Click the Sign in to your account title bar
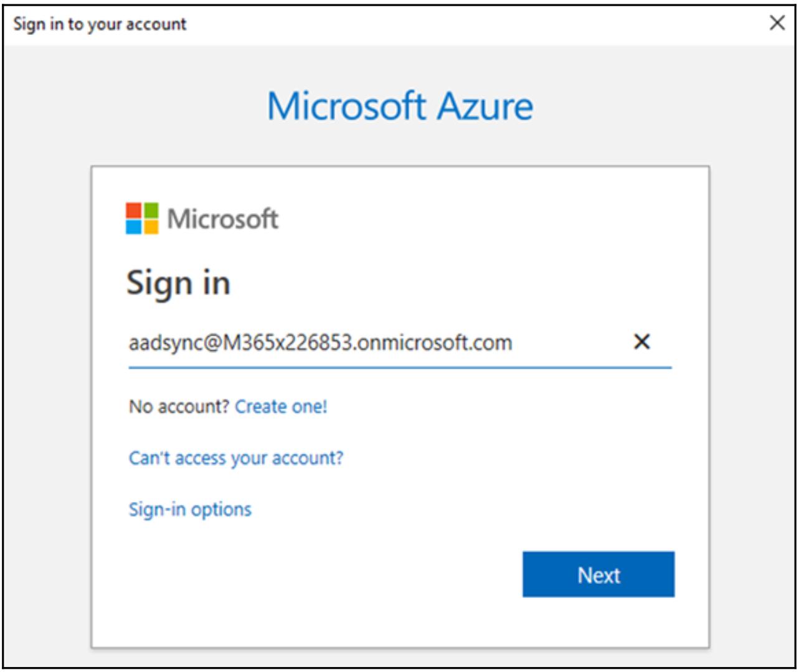799x672 pixels. (374, 24)
